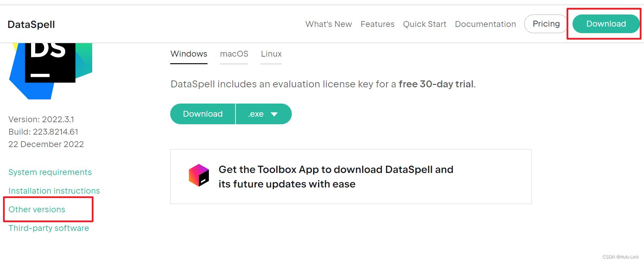
Task: Open the Installation instructions link
Action: [54, 191]
